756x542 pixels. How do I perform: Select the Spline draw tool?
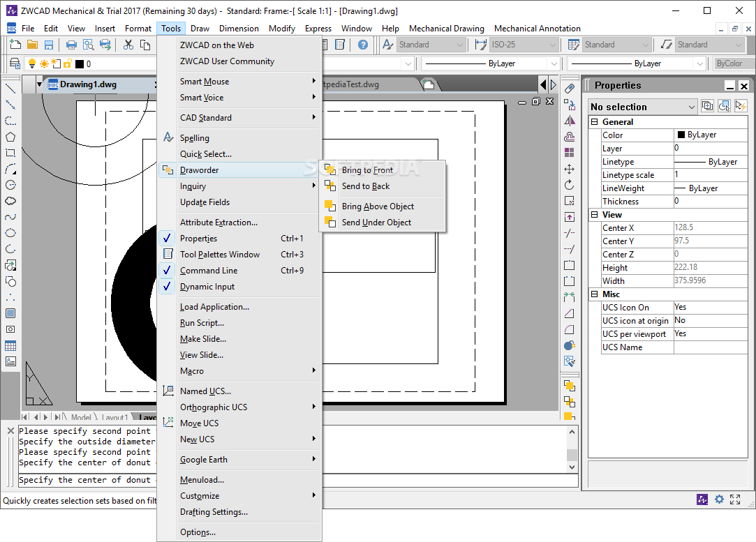click(10, 217)
